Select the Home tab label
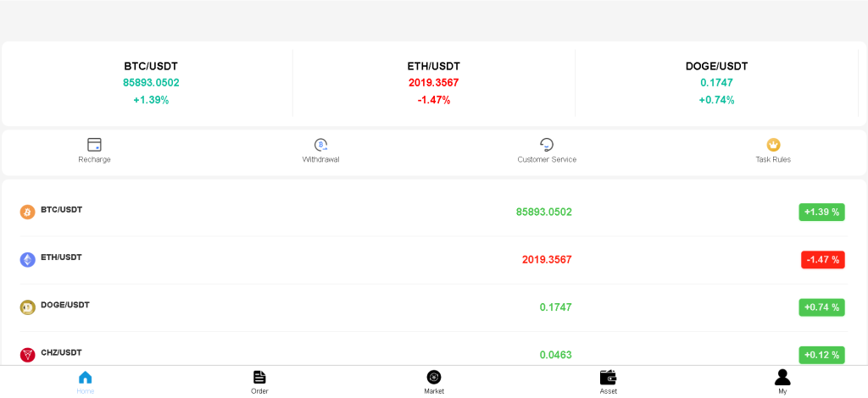Image resolution: width=868 pixels, height=398 pixels. point(86,391)
